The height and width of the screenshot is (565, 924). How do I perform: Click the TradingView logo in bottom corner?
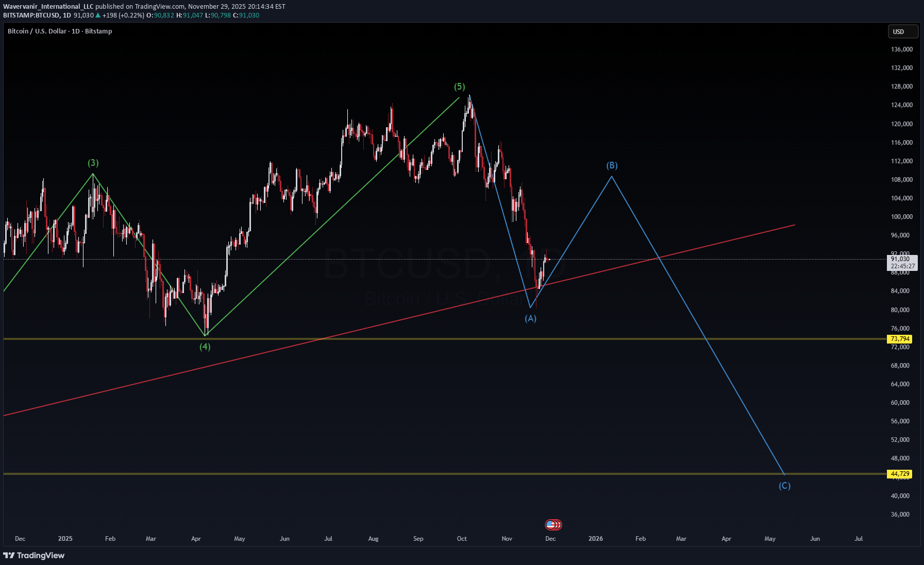[x=34, y=555]
